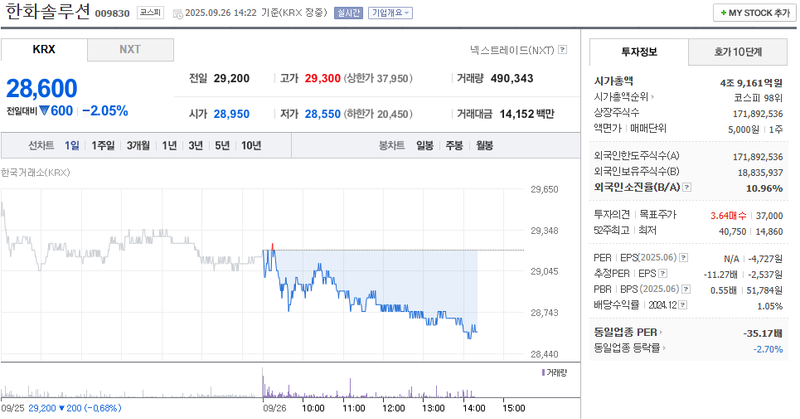The image size is (800, 419).
Task: Click the 외국인보유주식수 value 18,835,937
Action: [x=760, y=173]
